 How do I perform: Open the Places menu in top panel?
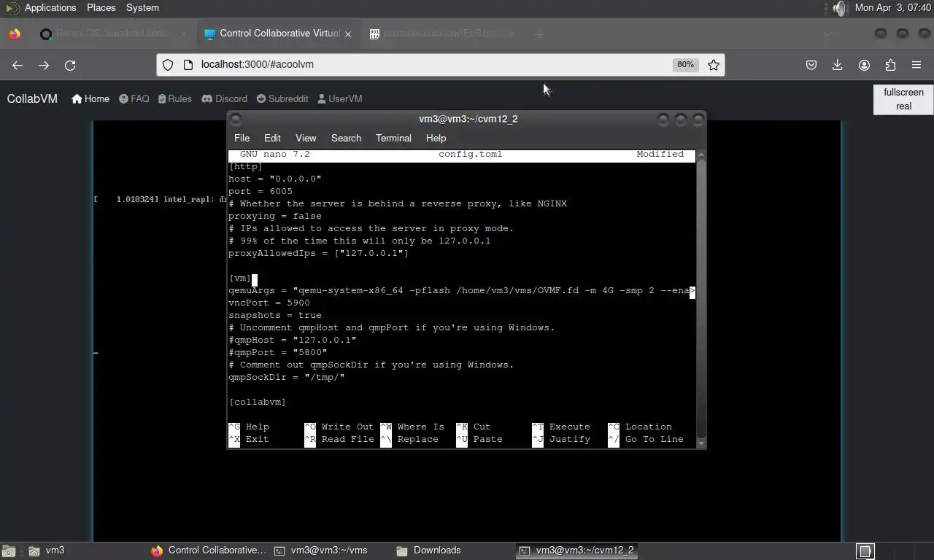click(x=101, y=7)
